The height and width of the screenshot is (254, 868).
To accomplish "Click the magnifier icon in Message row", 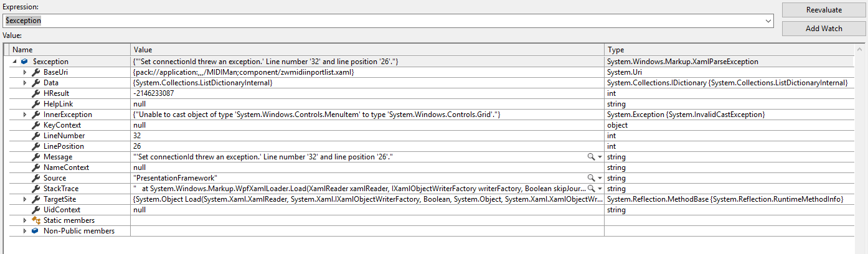I will [x=591, y=157].
